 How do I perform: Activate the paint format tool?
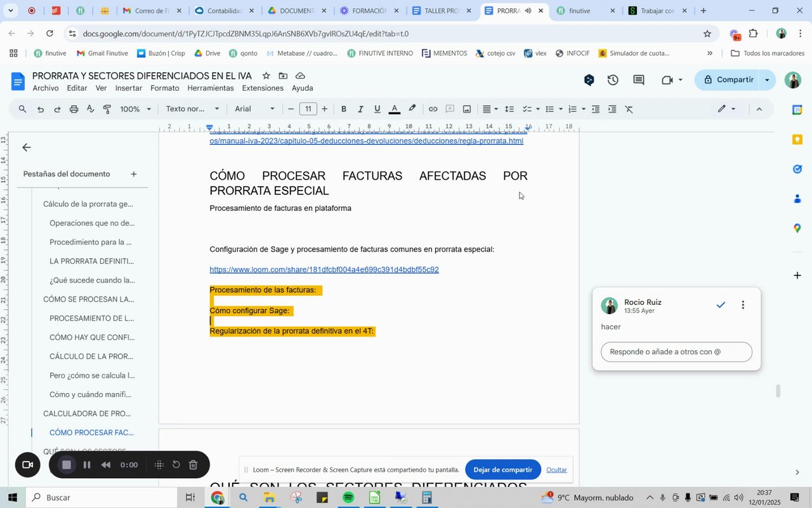click(x=107, y=109)
